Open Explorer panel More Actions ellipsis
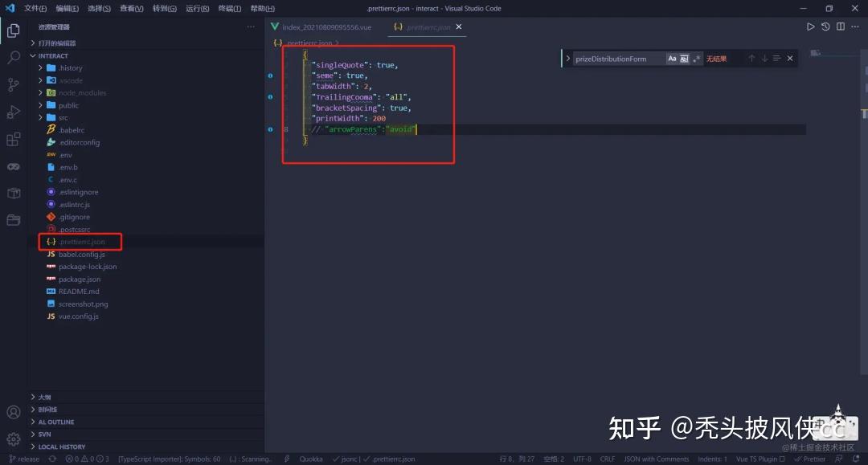Viewport: 868px width, 465px height. (251, 27)
